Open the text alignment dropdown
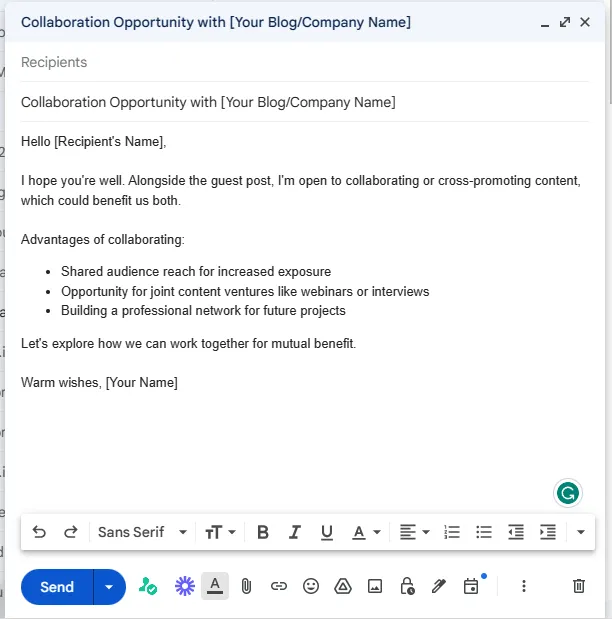Image resolution: width=612 pixels, height=619 pixels. click(x=414, y=532)
